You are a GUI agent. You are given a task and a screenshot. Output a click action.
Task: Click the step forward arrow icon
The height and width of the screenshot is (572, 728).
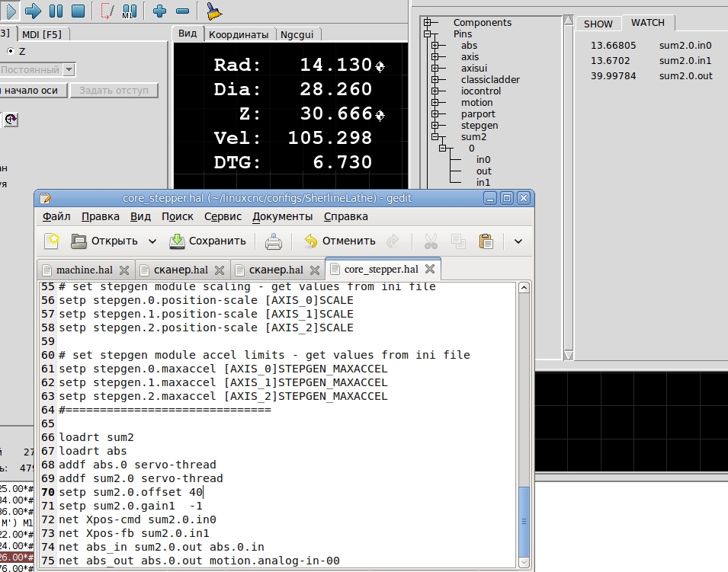coord(33,11)
